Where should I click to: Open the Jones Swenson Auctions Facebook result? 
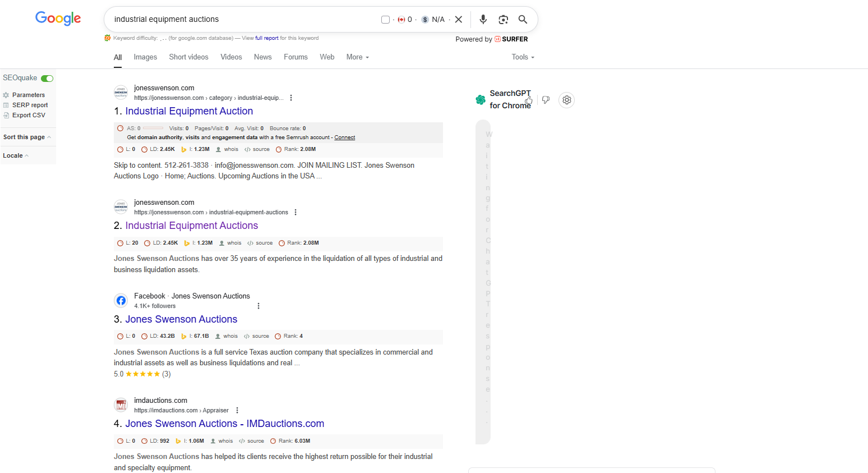(x=181, y=319)
